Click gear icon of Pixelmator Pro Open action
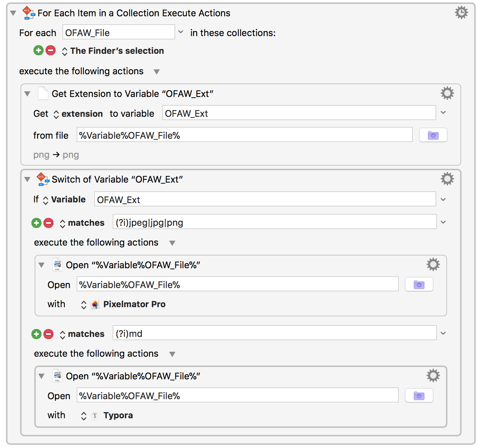Screen dimensions: 481x448 coord(433,265)
